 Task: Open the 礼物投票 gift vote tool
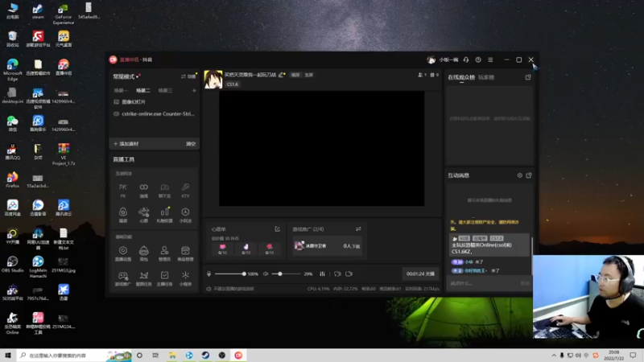click(x=165, y=215)
